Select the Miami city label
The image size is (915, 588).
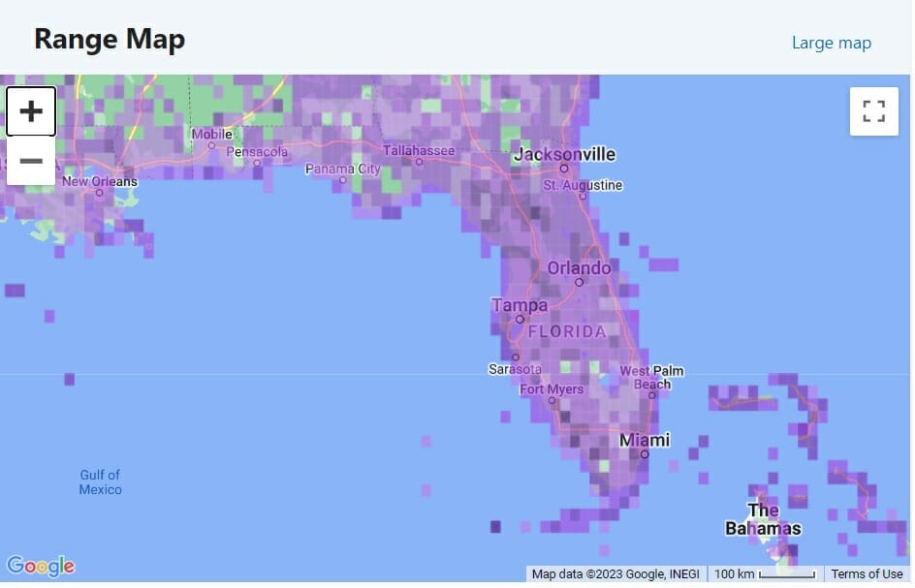[x=646, y=442]
